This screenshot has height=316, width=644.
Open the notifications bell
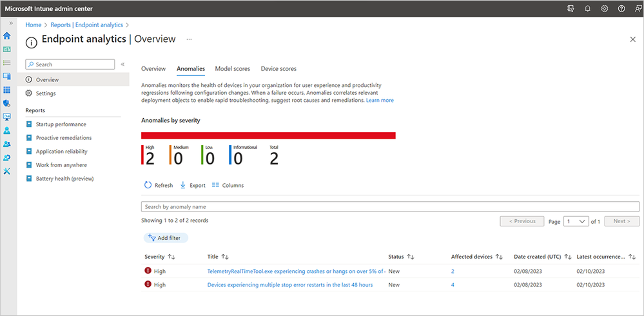point(588,8)
